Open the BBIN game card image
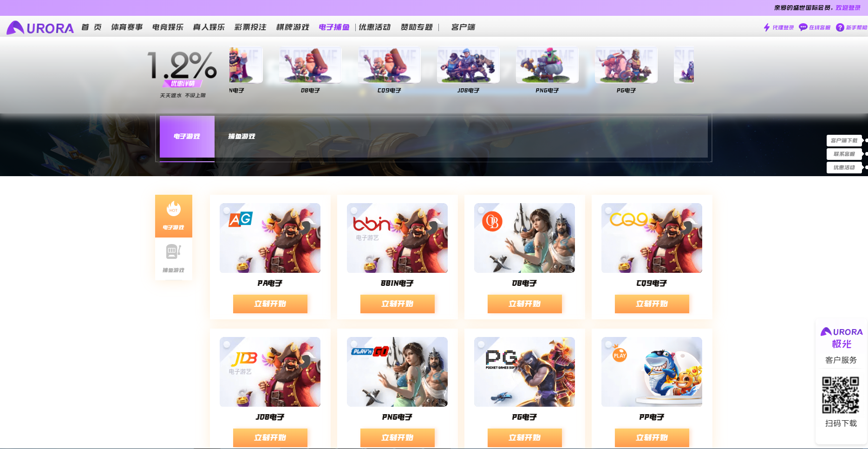This screenshot has height=449, width=868. coord(397,238)
